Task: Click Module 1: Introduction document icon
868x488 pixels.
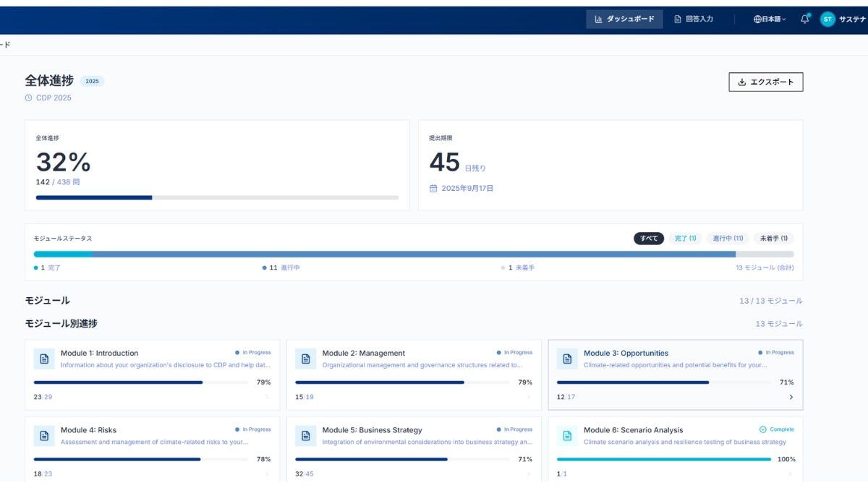Action: (44, 359)
